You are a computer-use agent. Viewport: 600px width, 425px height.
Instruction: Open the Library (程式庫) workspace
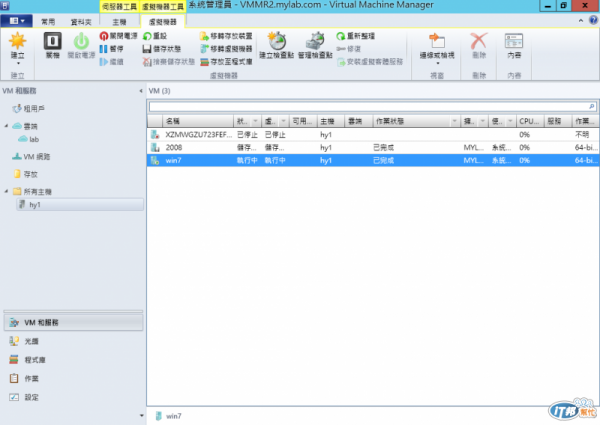click(73, 360)
